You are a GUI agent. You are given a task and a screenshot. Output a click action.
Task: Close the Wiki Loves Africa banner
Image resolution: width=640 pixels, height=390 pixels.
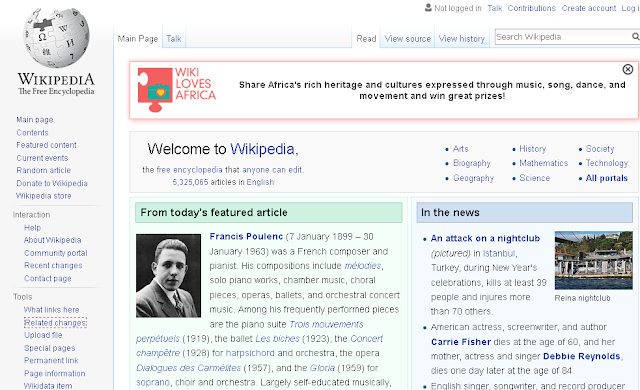pos(628,69)
